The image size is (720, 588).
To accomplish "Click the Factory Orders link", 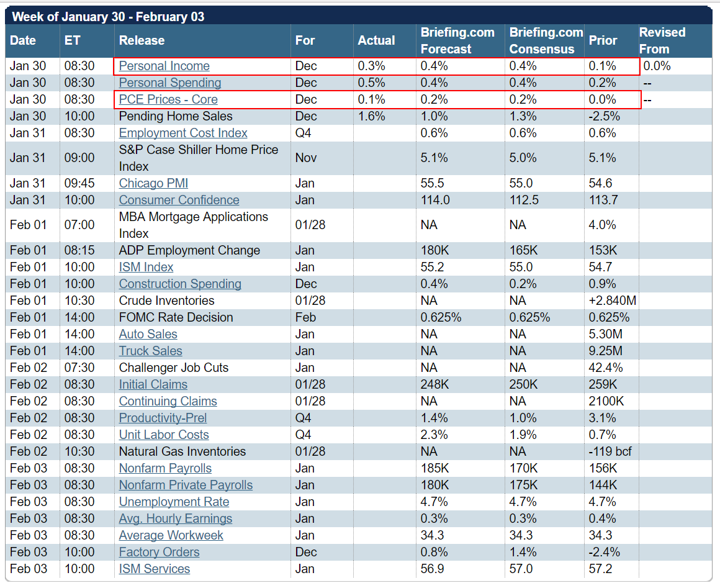I will tap(159, 552).
